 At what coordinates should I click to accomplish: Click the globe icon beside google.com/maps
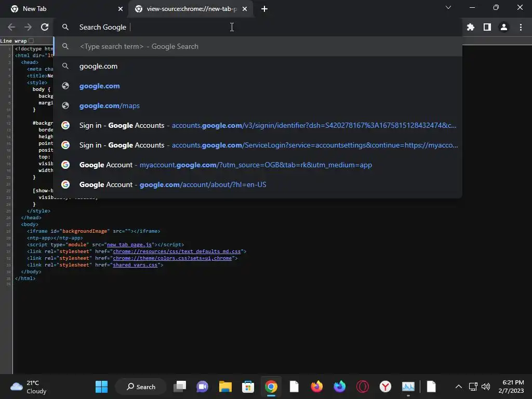[x=65, y=105]
